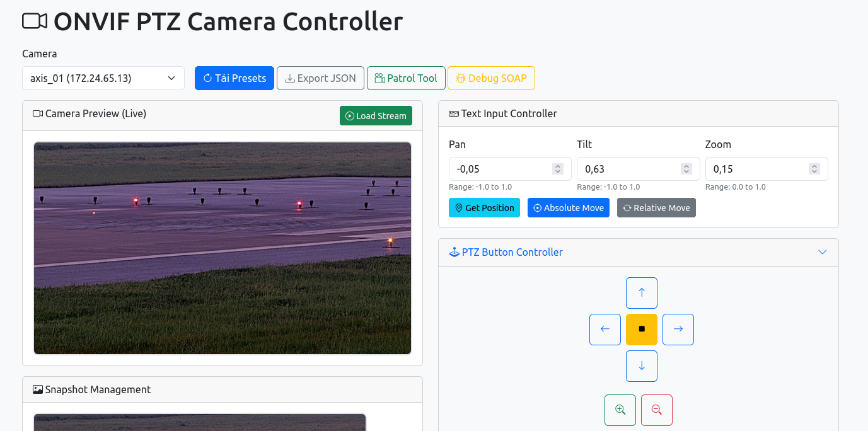
Task: Click the Export JSON button
Action: point(320,78)
